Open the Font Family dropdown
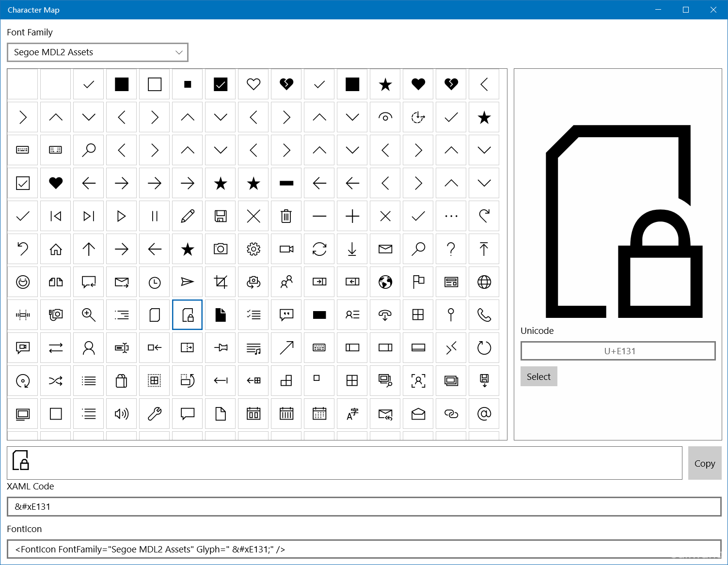The image size is (728, 565). pos(97,52)
